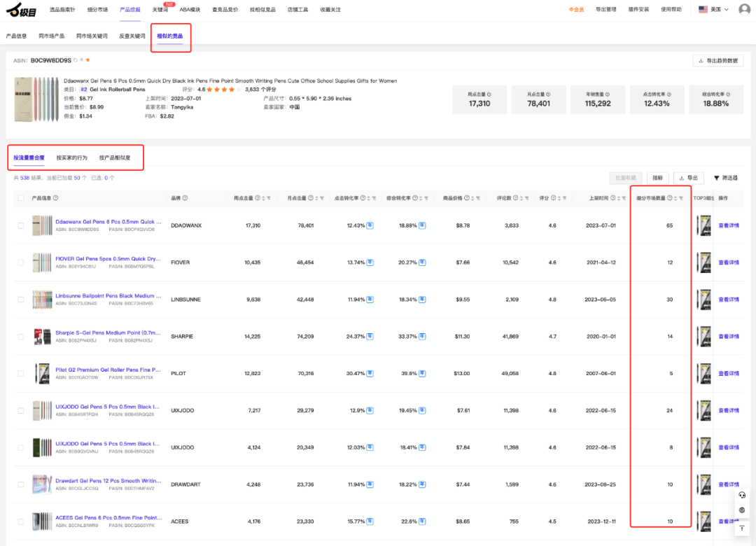Sort by 周点击量 using its sort arrows
Screen dimensions: 756x546
coord(263,198)
